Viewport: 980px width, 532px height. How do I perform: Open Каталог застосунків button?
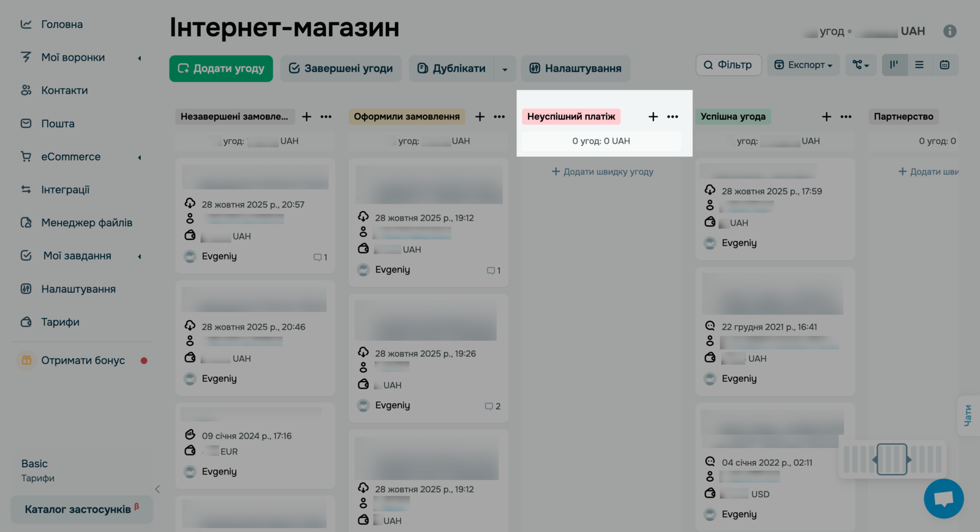click(82, 509)
